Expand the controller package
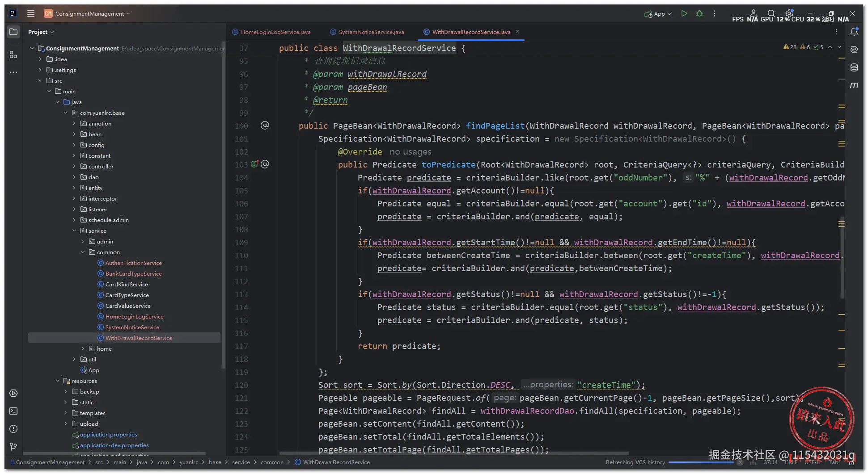The width and height of the screenshot is (868, 474). tap(74, 166)
